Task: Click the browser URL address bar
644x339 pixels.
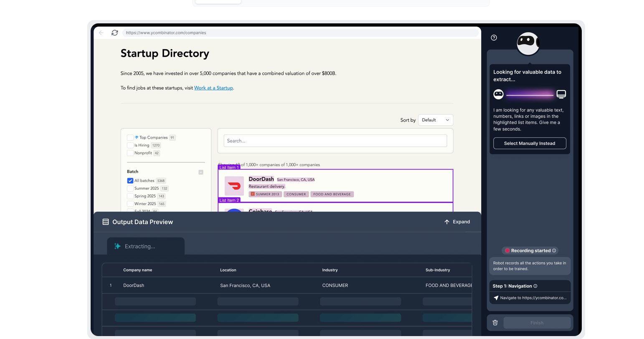Action: [301, 33]
